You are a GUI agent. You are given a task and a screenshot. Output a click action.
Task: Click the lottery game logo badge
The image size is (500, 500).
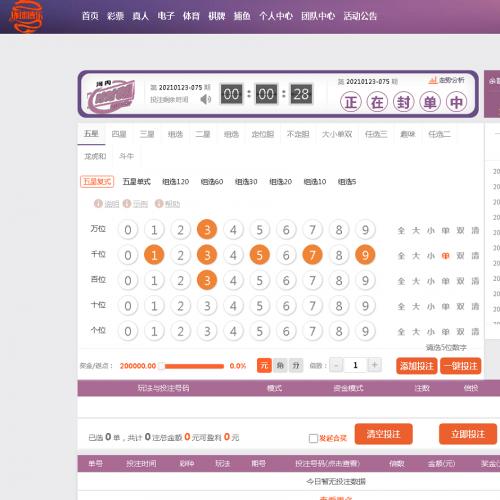[x=111, y=96]
